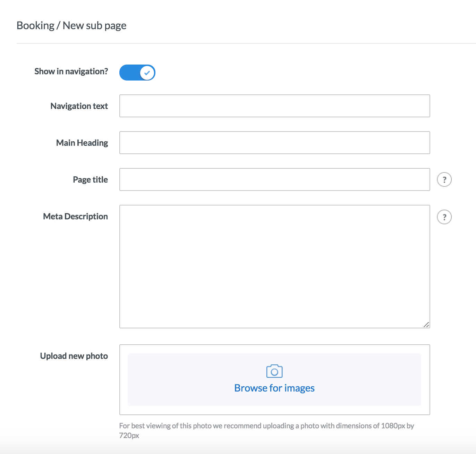The width and height of the screenshot is (476, 454).
Task: Click the 'Page title' label
Action: pos(90,180)
